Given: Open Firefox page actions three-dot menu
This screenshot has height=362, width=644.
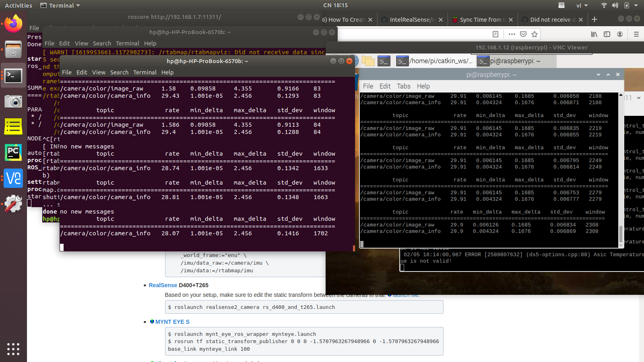Looking at the screenshot, I should [x=512, y=34].
